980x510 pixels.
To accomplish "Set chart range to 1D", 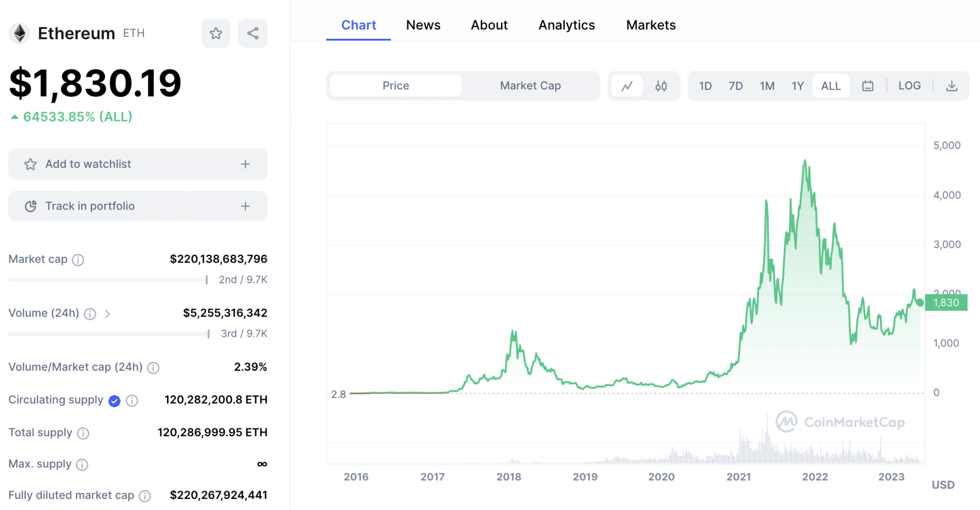I will tap(705, 86).
